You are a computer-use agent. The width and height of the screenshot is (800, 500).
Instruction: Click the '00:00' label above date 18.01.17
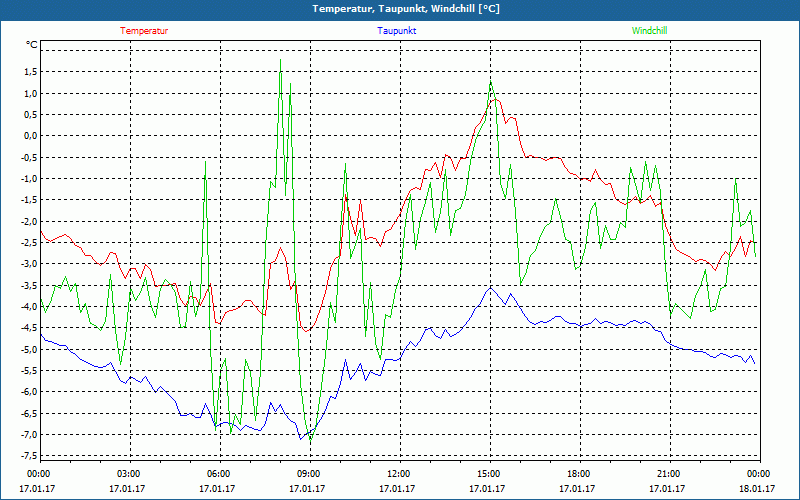click(758, 474)
